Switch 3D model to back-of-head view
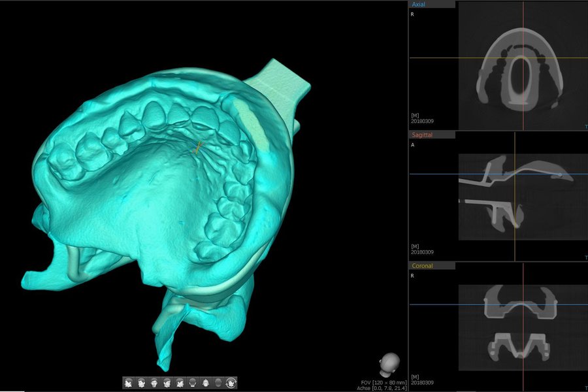The image size is (588, 392). tap(193, 383)
